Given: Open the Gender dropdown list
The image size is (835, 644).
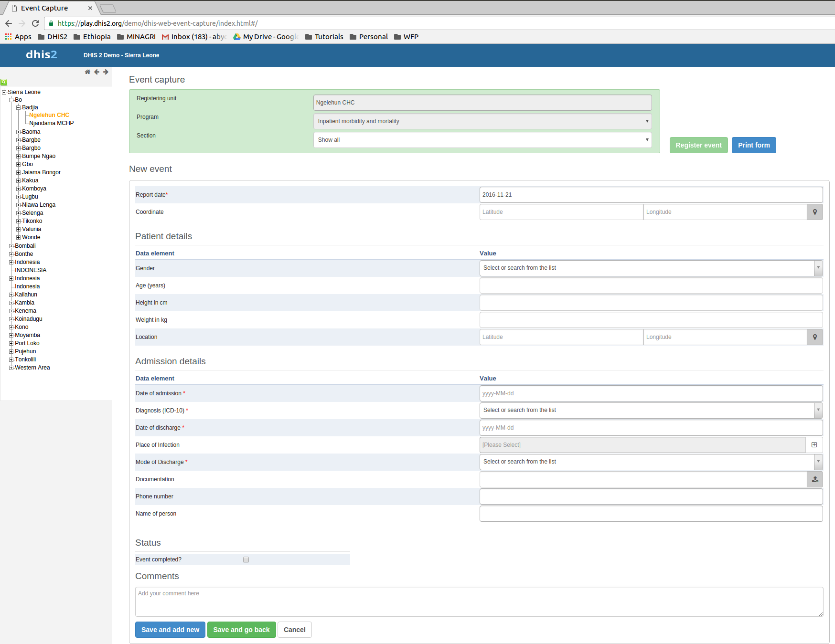Looking at the screenshot, I should (818, 268).
